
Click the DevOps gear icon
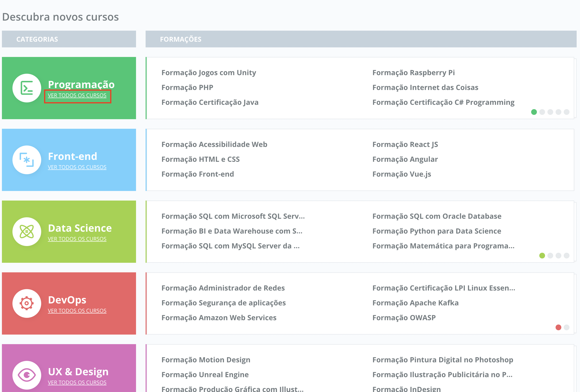pos(27,303)
